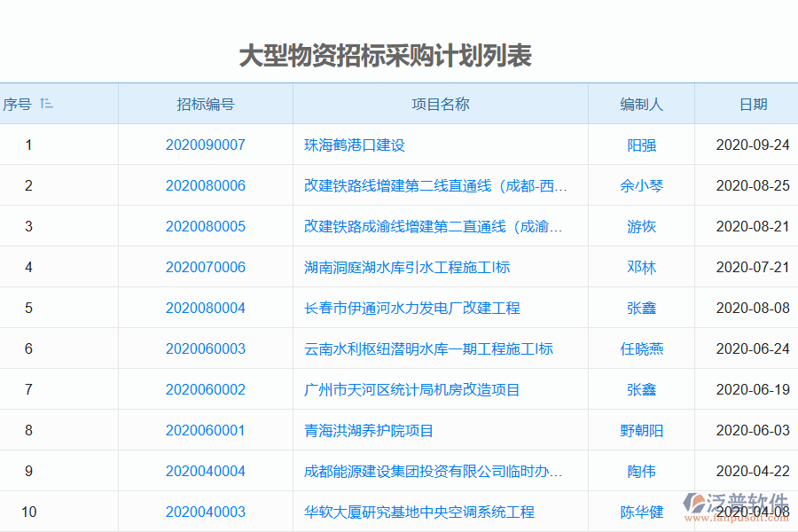This screenshot has width=798, height=532.
Task: Click editor name 邓林
Action: coord(640,267)
